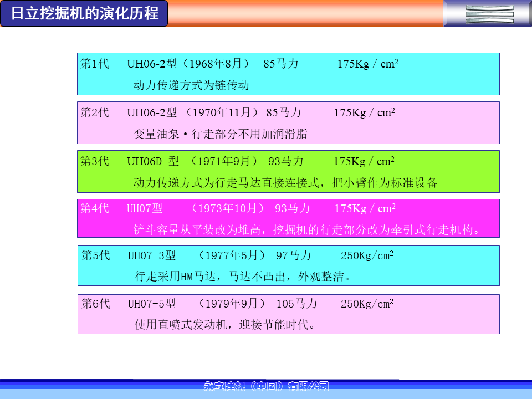Viewport: 532px width, 399px height.
Task: Click the UH07-5型 model name
Action: click(152, 304)
